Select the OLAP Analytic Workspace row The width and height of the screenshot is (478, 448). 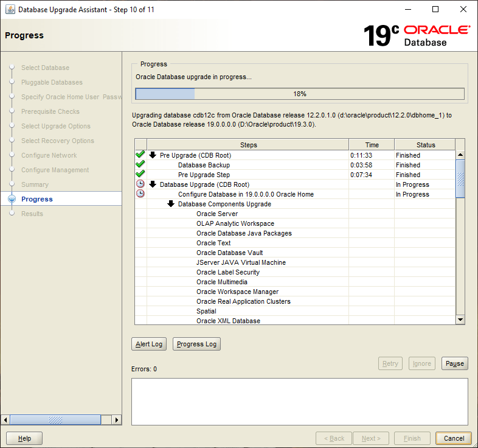pyautogui.click(x=295, y=223)
